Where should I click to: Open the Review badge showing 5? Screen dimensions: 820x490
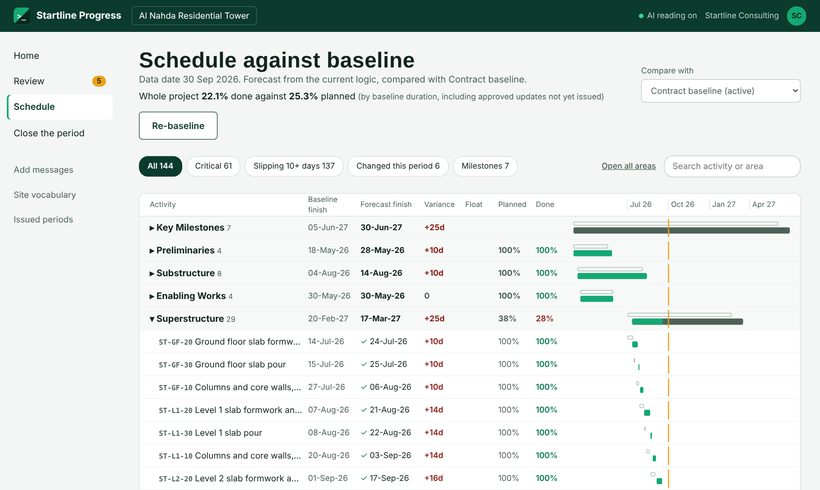99,81
